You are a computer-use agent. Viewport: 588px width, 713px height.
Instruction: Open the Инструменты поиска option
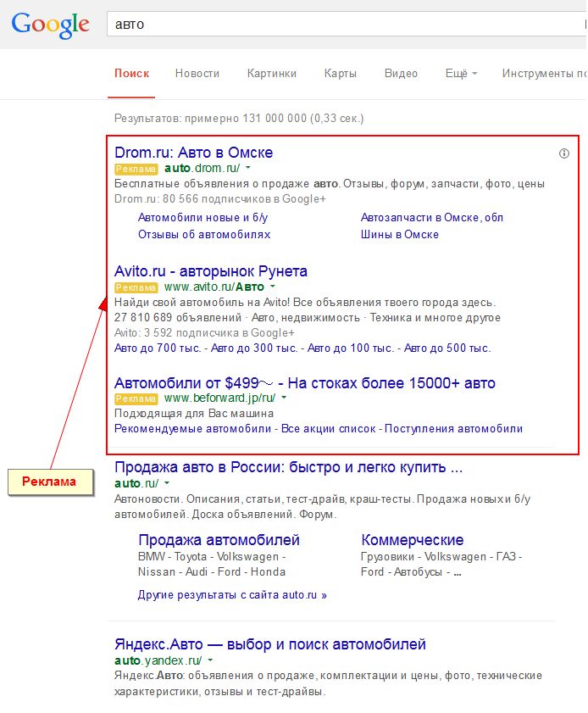click(545, 73)
